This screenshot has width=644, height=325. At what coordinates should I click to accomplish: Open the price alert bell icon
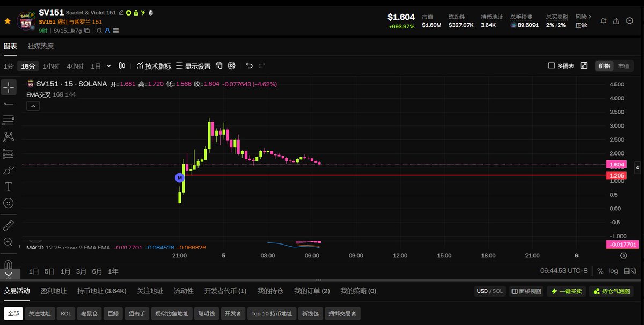pyautogui.click(x=604, y=21)
